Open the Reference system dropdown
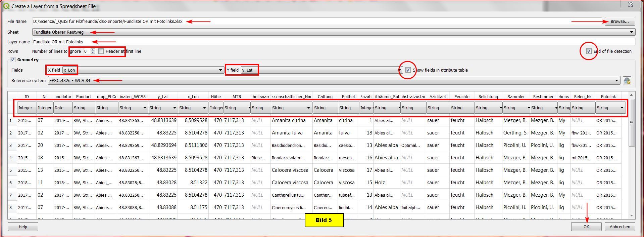Screen dimensions: 644x237 616,81
